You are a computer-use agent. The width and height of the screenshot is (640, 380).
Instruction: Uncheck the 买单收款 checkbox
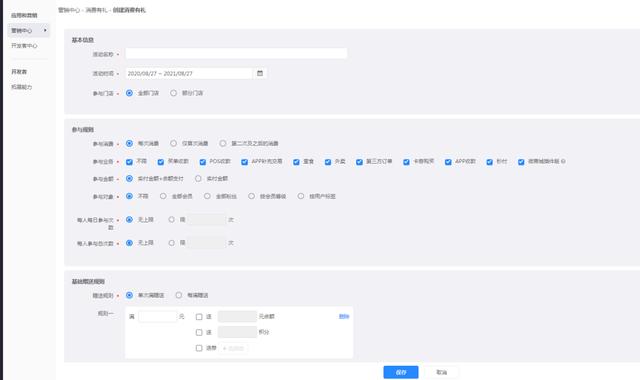click(x=161, y=162)
